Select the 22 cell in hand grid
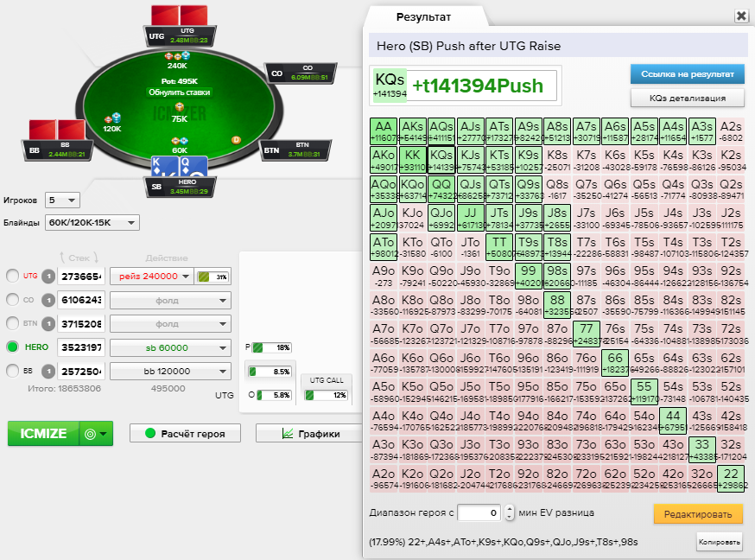This screenshot has width=755, height=560. point(731,478)
